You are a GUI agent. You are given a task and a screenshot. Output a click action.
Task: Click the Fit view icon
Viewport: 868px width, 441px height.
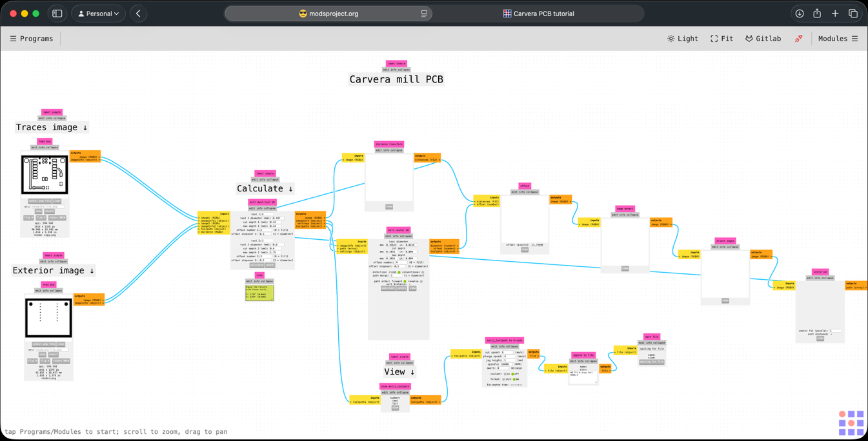click(714, 39)
